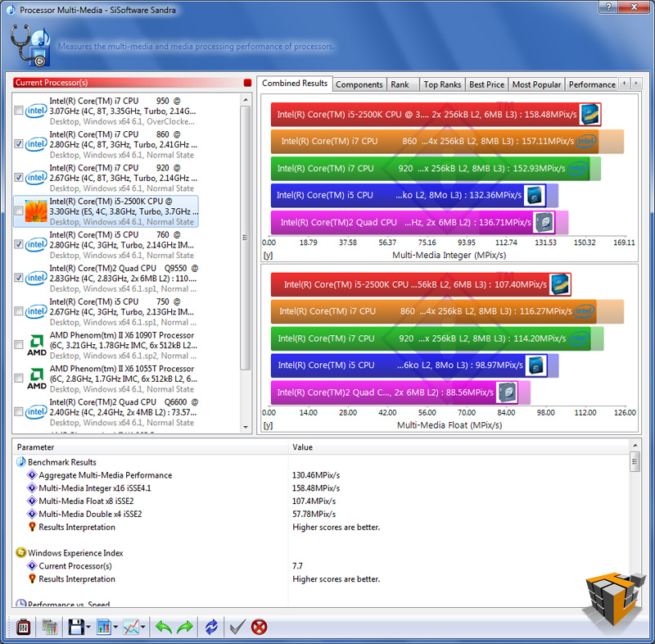This screenshot has height=644, width=655.
Task: Click the Value column header
Action: pyautogui.click(x=458, y=447)
